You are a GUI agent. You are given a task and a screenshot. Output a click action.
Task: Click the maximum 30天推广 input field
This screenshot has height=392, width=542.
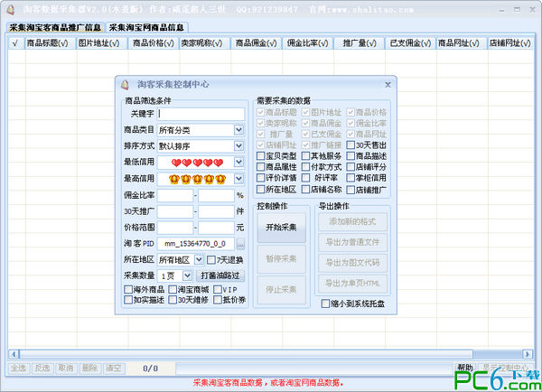pyautogui.click(x=217, y=211)
